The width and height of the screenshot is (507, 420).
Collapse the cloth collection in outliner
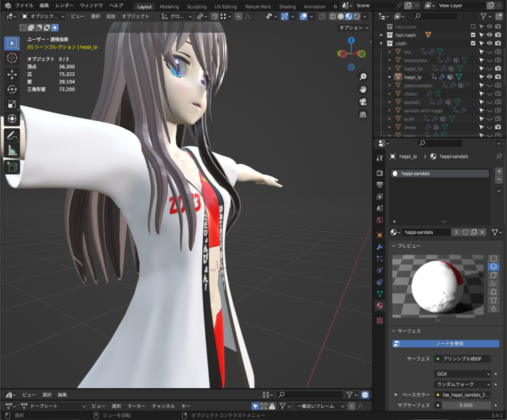pyautogui.click(x=381, y=44)
